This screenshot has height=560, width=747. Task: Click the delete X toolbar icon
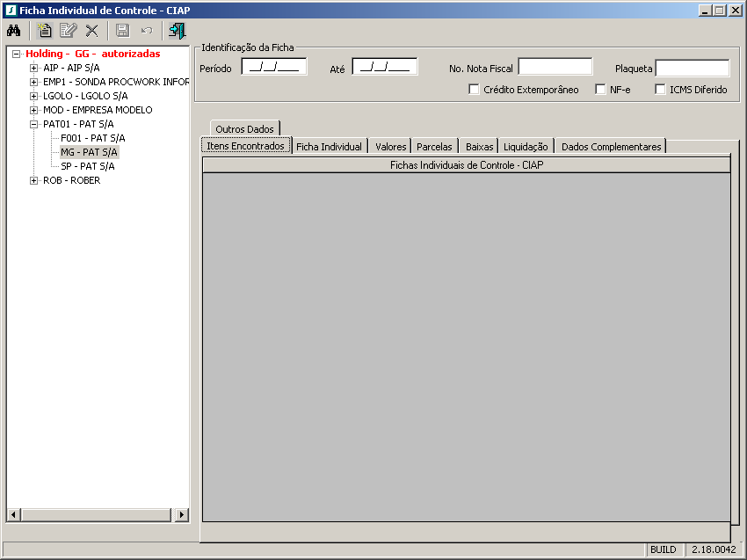click(x=91, y=31)
